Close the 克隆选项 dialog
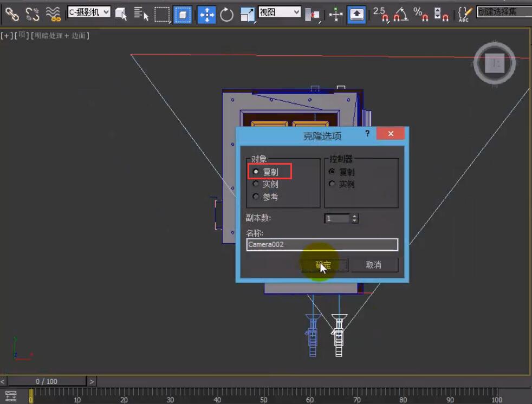This screenshot has height=404, width=532. coord(391,133)
